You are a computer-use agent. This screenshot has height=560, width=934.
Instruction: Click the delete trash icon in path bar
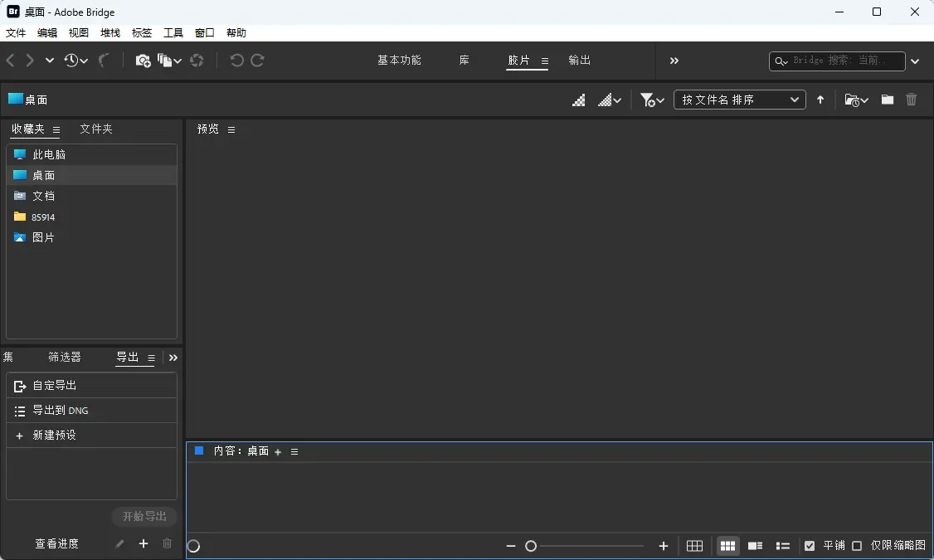pyautogui.click(x=912, y=100)
